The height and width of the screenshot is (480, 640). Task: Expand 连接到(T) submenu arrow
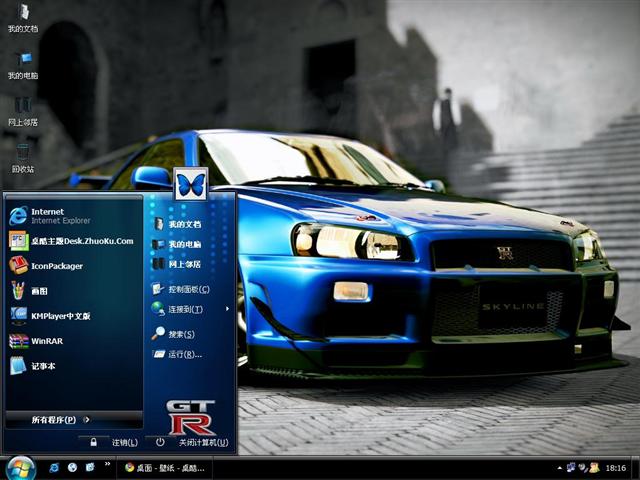(227, 309)
